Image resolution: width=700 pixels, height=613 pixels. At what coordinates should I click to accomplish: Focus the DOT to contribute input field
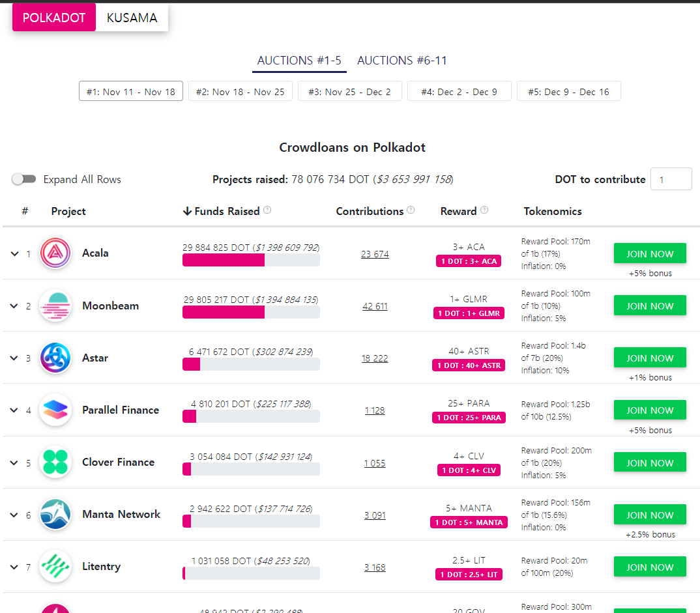coord(671,179)
